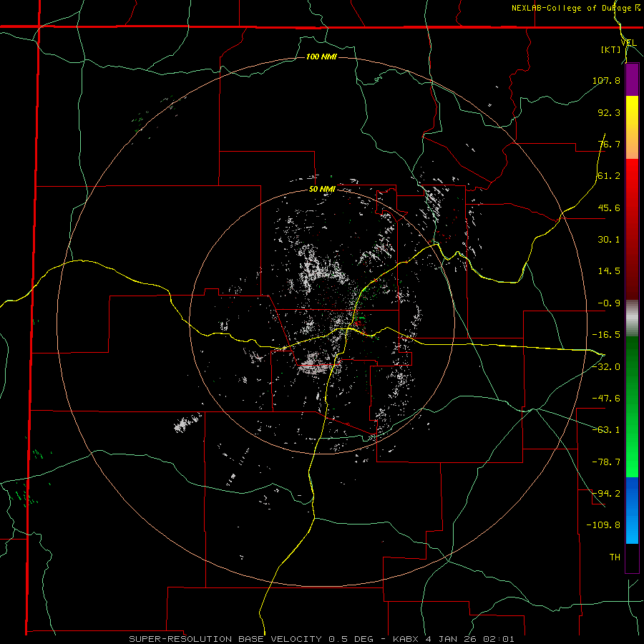Click the 14.5 velocity scale value
This screenshot has width=644, height=644.
[609, 271]
